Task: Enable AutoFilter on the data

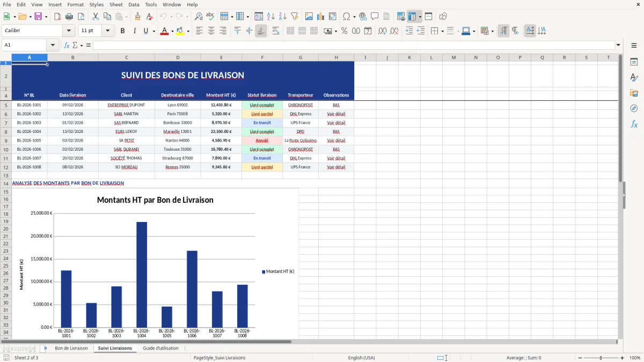Action: click(x=295, y=16)
